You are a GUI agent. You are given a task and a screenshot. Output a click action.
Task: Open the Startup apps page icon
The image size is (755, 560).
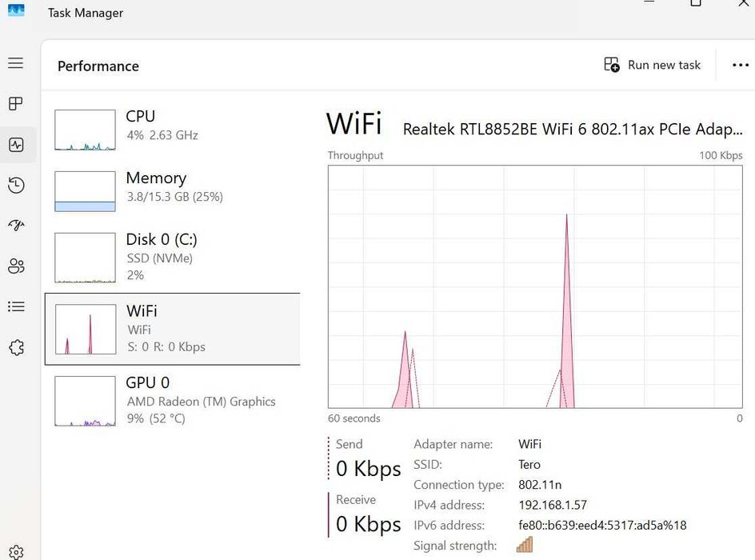(x=16, y=226)
